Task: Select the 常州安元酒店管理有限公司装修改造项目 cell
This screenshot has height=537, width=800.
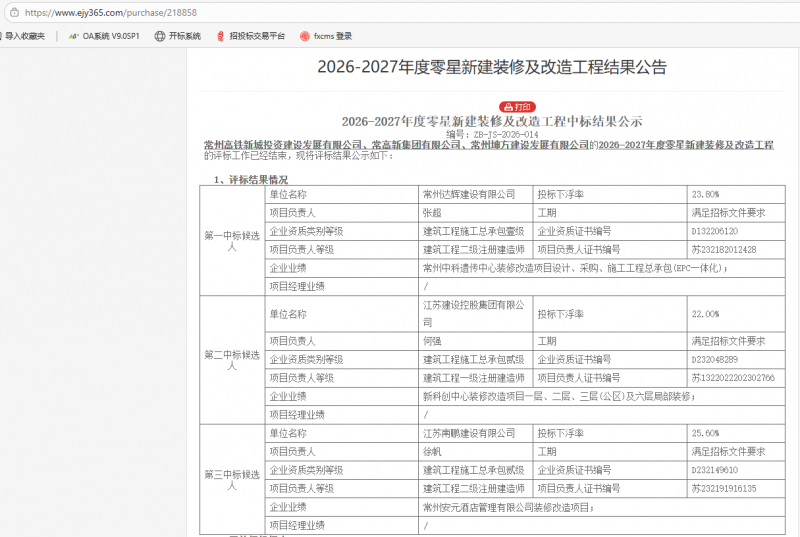Action: tap(602, 507)
